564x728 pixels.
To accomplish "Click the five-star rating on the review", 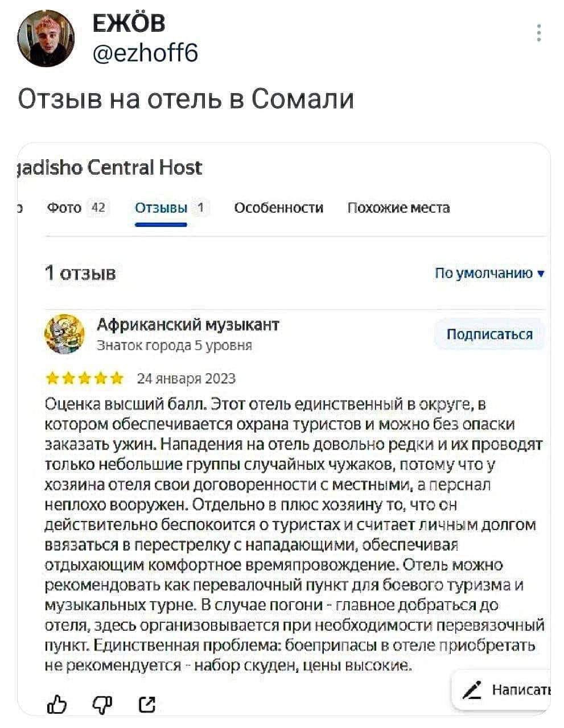I will click(x=83, y=379).
